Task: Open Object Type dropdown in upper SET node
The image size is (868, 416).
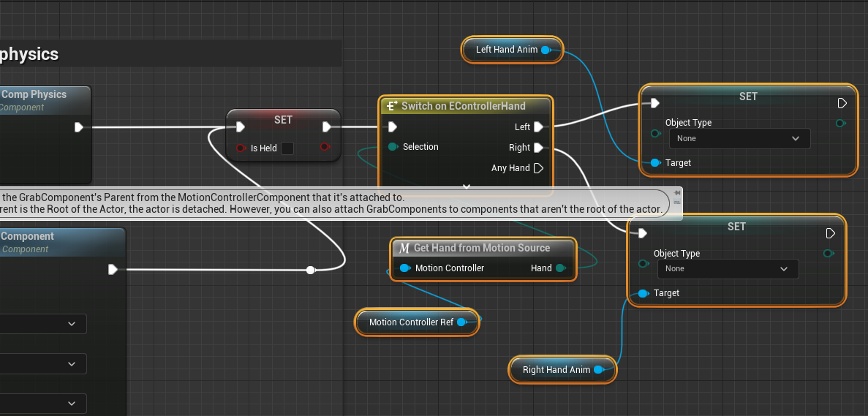Action: point(739,138)
